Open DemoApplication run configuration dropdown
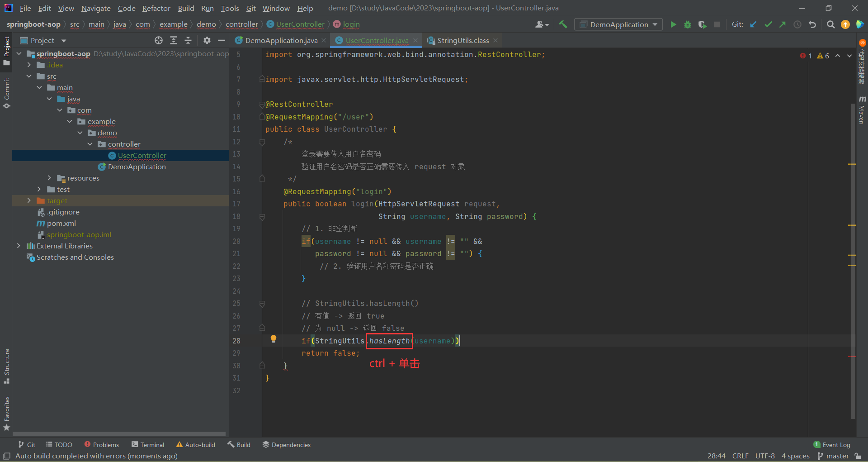The height and width of the screenshot is (462, 868). tap(618, 24)
